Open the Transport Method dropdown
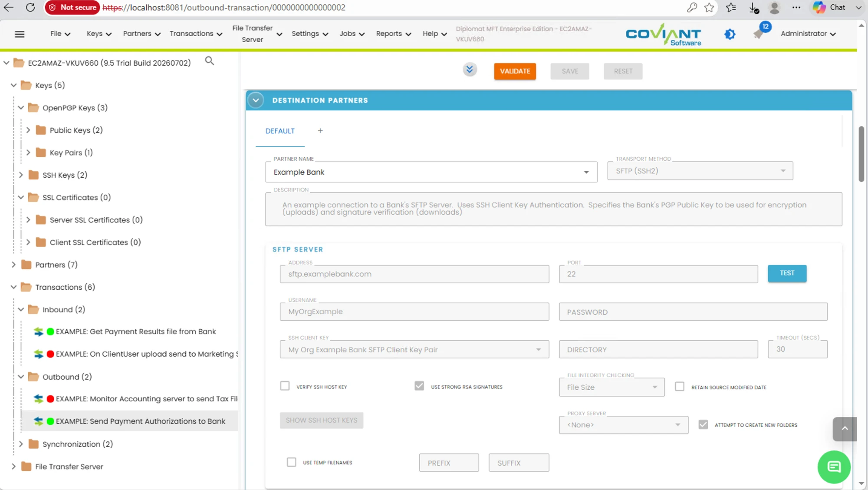Viewport: 868px width, 490px height. pyautogui.click(x=700, y=171)
